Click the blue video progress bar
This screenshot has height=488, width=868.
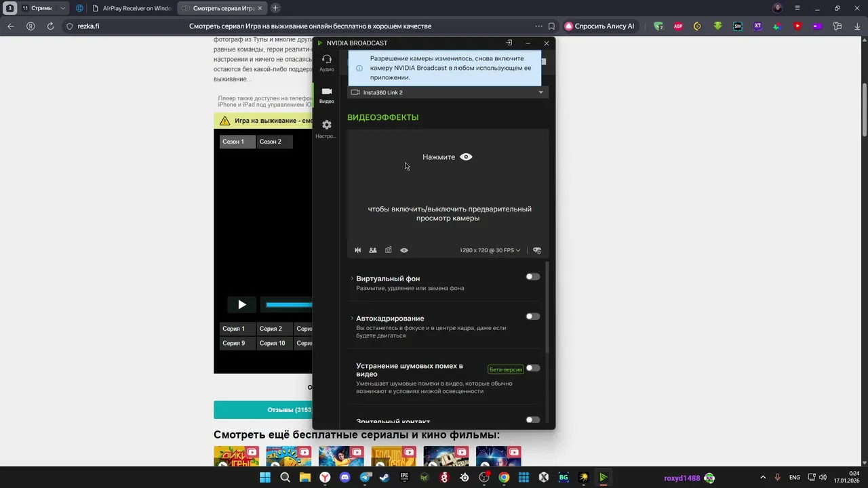tap(289, 304)
